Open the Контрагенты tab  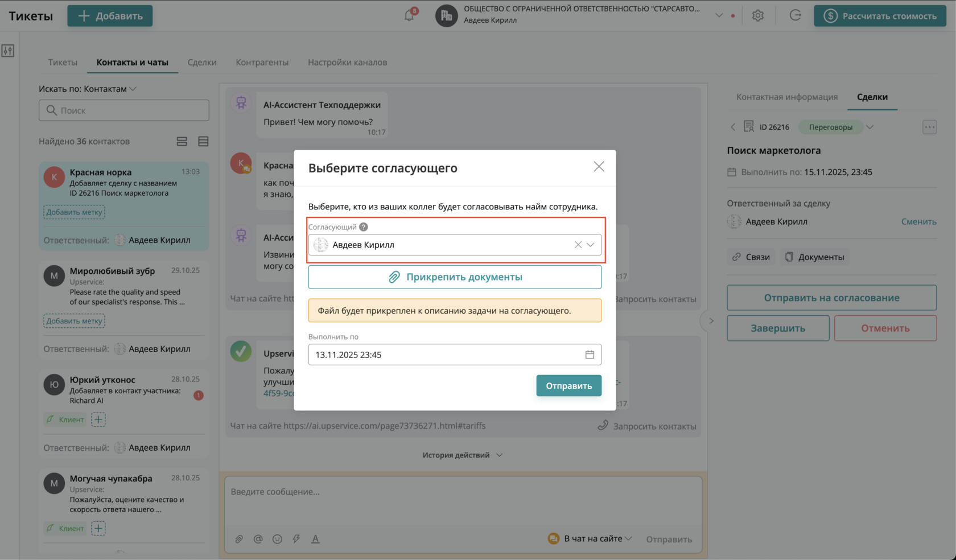coord(262,62)
